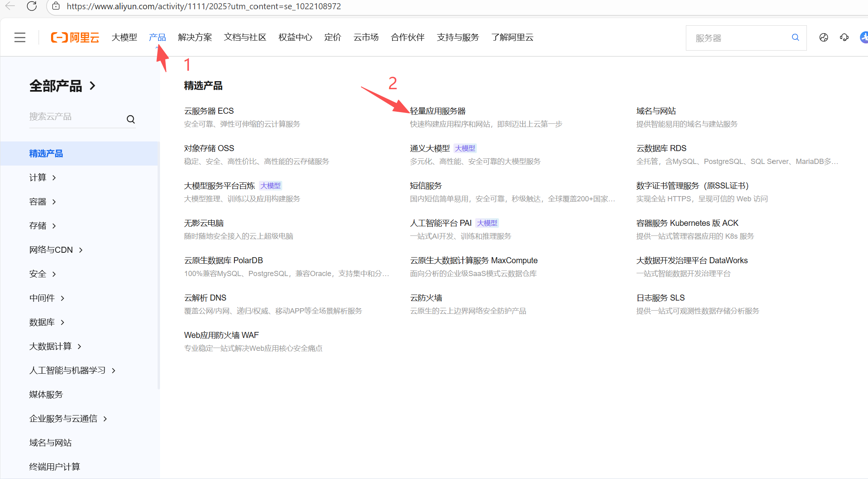Click the sidebar product search magnifier icon

tap(131, 119)
